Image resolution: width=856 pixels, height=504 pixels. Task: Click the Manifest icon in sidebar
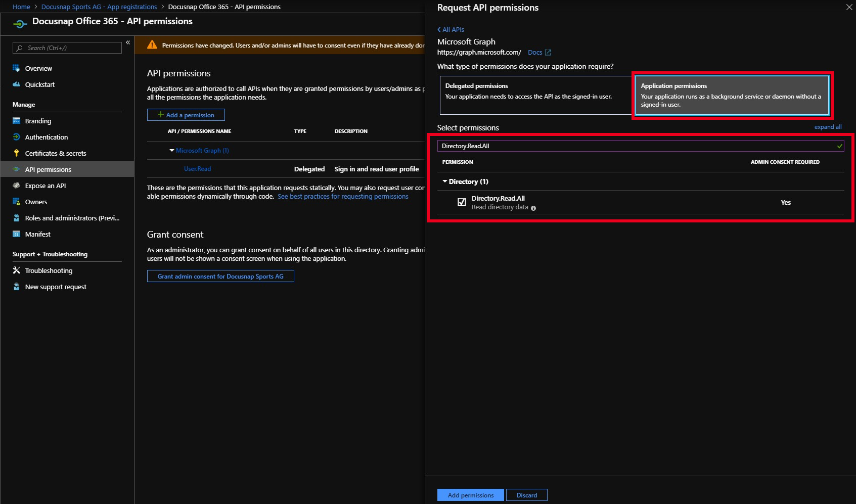tap(16, 234)
